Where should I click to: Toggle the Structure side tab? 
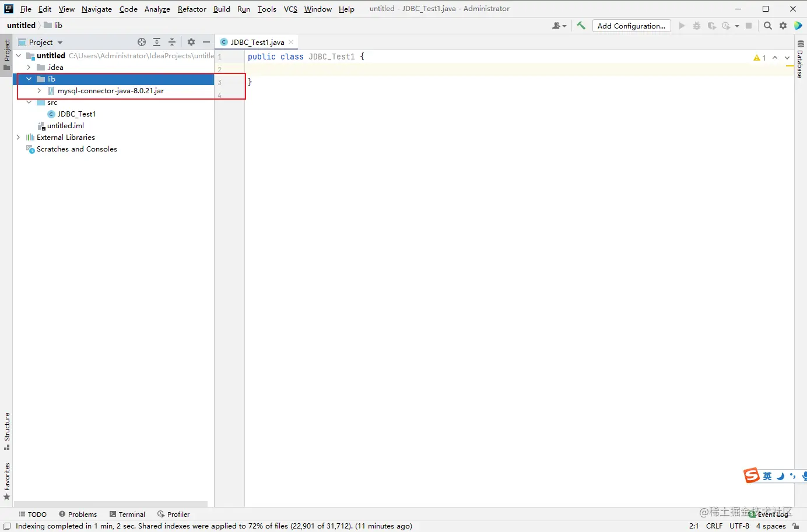pyautogui.click(x=6, y=432)
